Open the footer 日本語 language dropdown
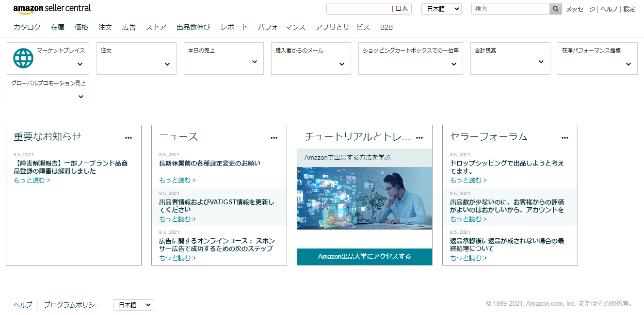The height and width of the screenshot is (315, 644). coord(133,305)
